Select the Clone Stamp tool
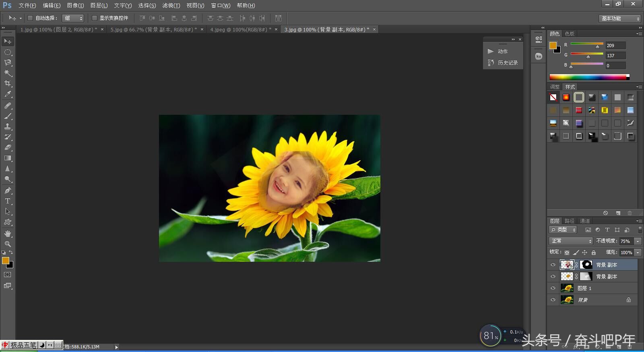Viewport: 644px width, 352px height. [x=8, y=126]
